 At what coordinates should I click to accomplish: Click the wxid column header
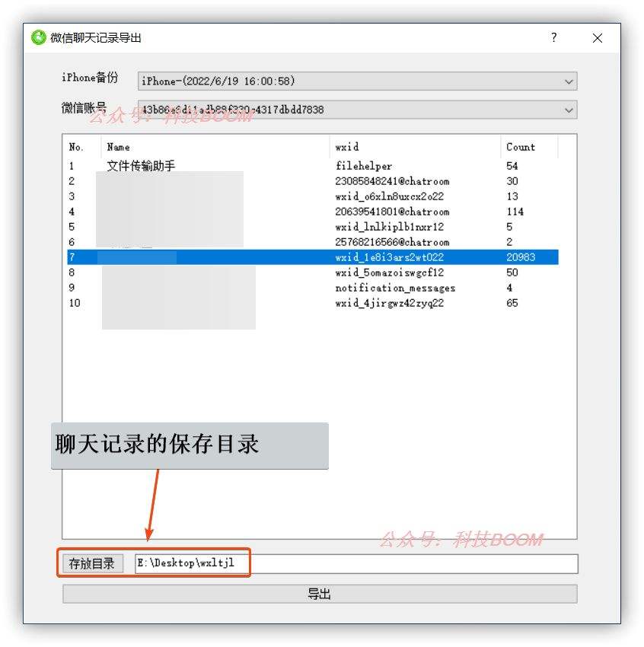(x=415, y=147)
